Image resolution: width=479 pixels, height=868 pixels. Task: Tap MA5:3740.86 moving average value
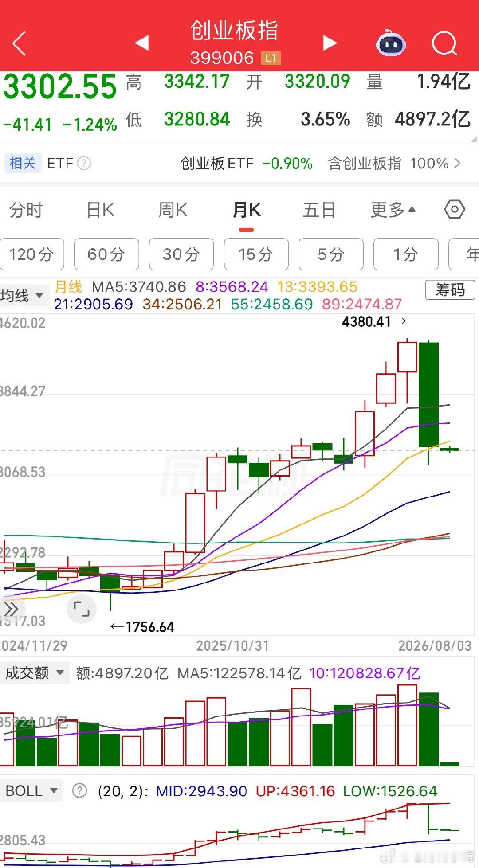tap(139, 287)
